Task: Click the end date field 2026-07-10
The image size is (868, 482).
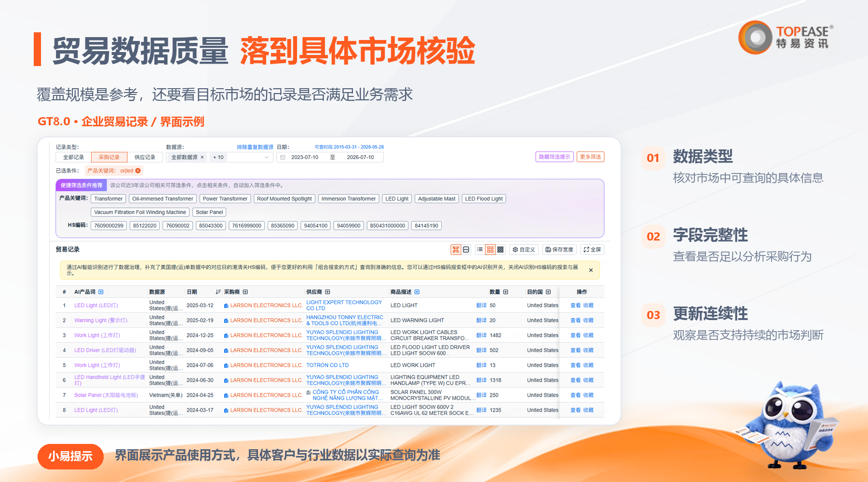Action: (360, 157)
